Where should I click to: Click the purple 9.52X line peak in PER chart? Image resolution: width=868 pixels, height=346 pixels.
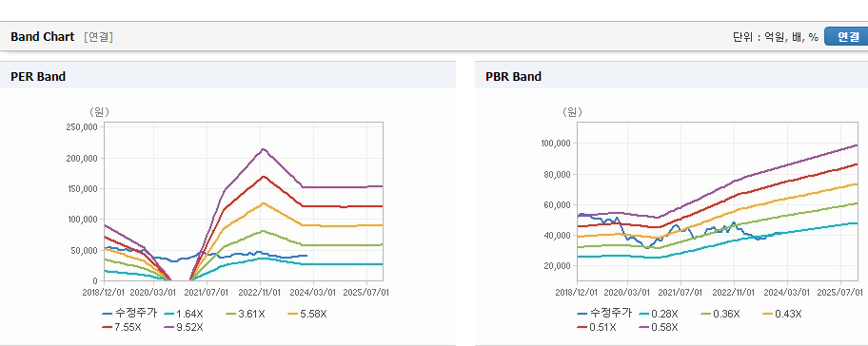264,149
